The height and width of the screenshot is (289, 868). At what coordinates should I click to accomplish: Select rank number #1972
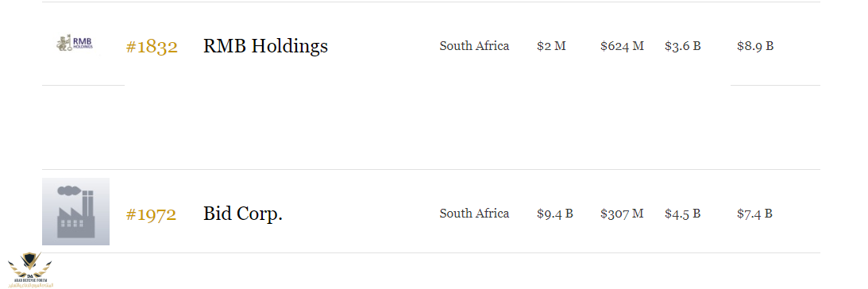pyautogui.click(x=151, y=214)
